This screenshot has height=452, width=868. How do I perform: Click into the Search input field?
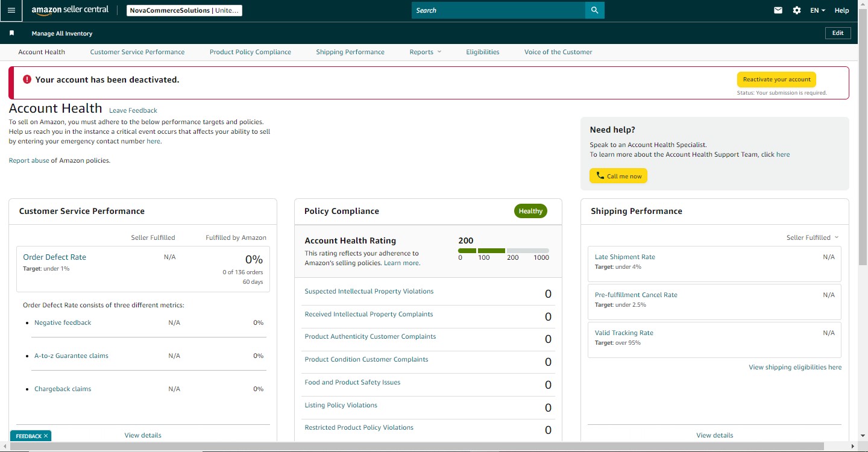[x=498, y=10]
